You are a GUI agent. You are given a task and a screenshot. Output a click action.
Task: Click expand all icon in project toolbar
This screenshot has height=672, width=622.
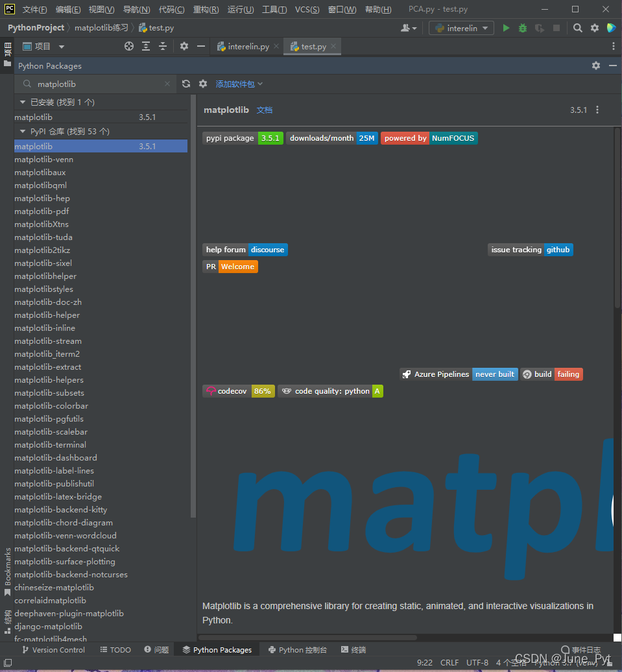146,46
